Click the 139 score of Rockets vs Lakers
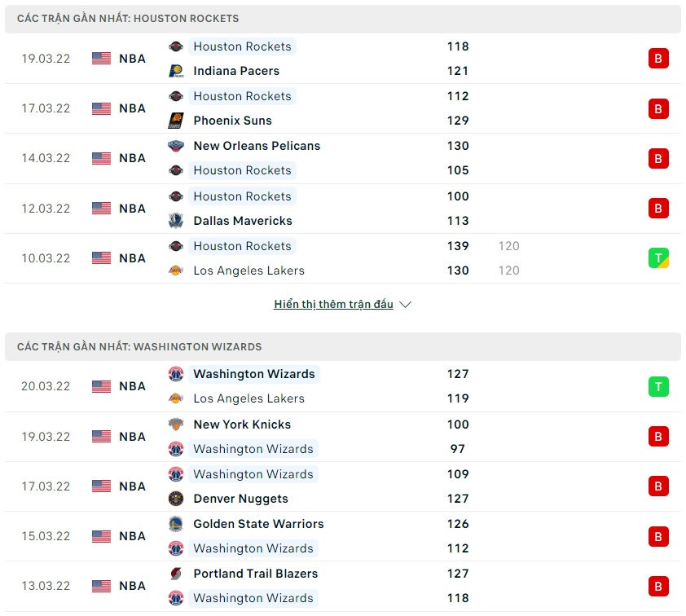 pyautogui.click(x=458, y=246)
